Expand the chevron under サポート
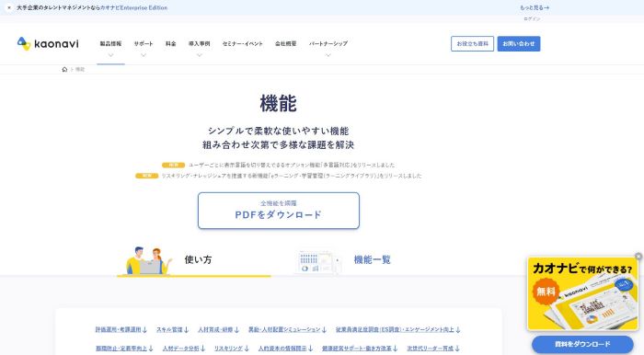Viewport: 644px width, 355px height. (144, 55)
